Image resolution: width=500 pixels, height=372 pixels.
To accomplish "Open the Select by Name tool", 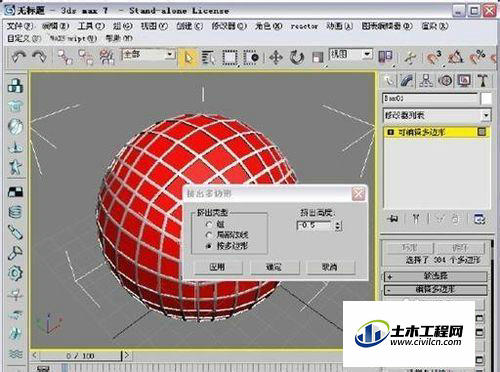I will pos(209,58).
